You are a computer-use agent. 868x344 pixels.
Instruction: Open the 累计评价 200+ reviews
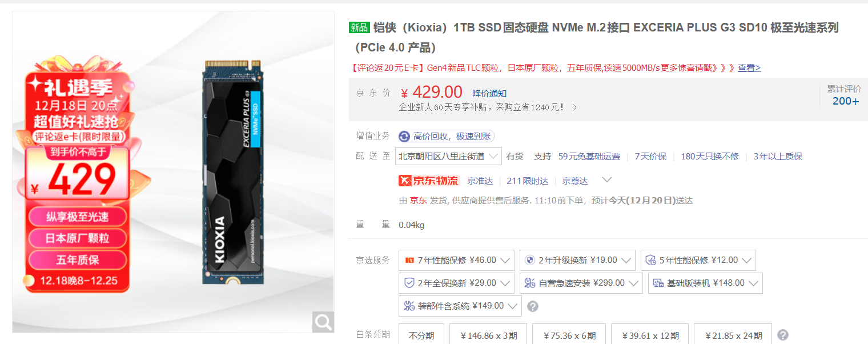[x=845, y=95]
